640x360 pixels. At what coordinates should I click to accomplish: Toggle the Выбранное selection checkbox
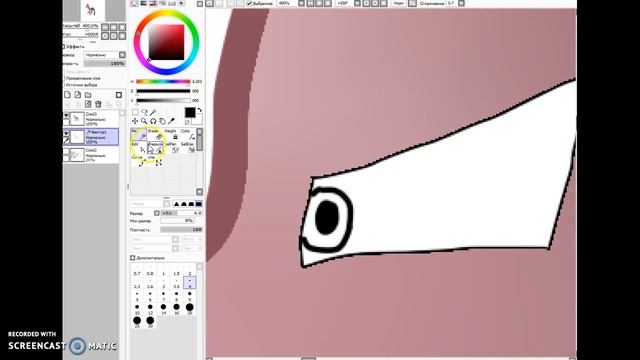point(249,3)
